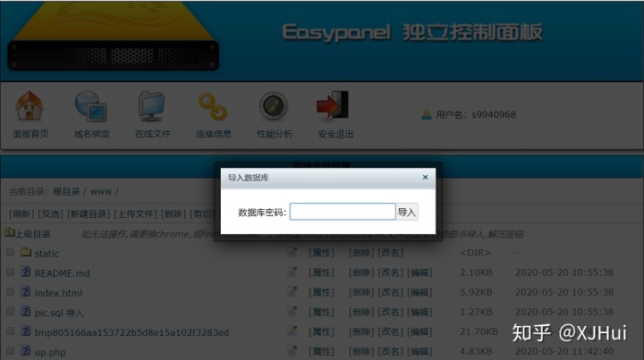Viewport: 644px width, 360px height.
Task: Click the 面板首页 label
Action: click(x=30, y=134)
